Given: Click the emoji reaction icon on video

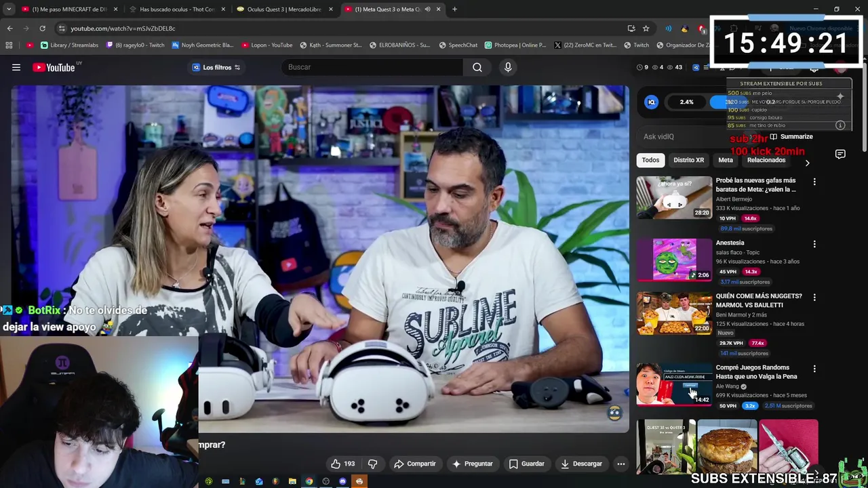Looking at the screenshot, I should (x=614, y=413).
